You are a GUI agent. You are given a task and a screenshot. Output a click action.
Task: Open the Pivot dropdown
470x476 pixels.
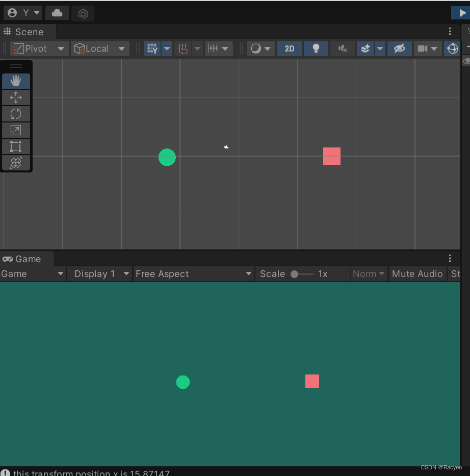pos(38,48)
